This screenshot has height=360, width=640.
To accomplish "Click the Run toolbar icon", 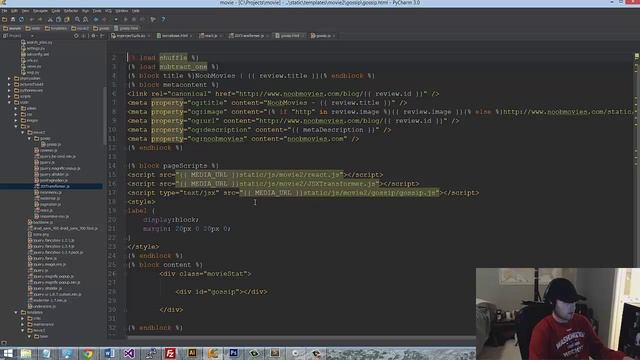I will pyautogui.click(x=126, y=19).
